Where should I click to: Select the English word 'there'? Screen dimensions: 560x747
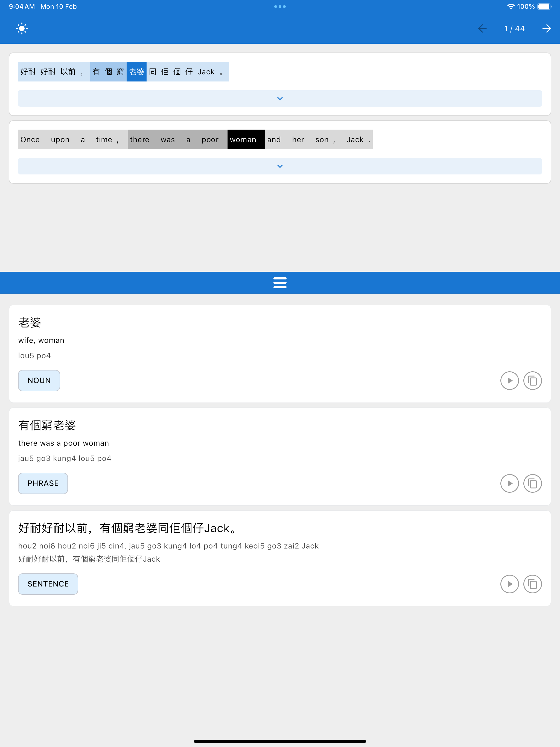point(139,139)
